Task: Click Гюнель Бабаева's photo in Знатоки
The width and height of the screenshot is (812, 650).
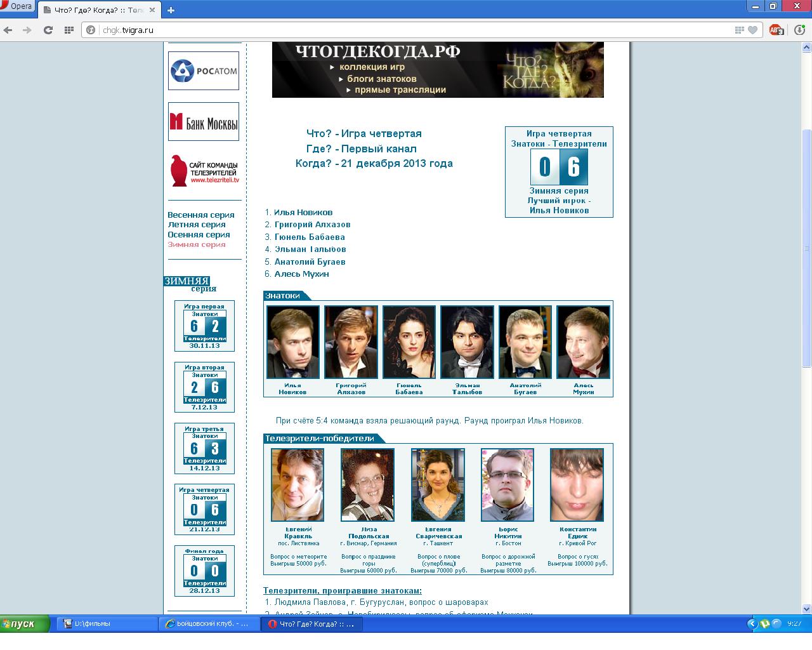Action: click(x=409, y=342)
